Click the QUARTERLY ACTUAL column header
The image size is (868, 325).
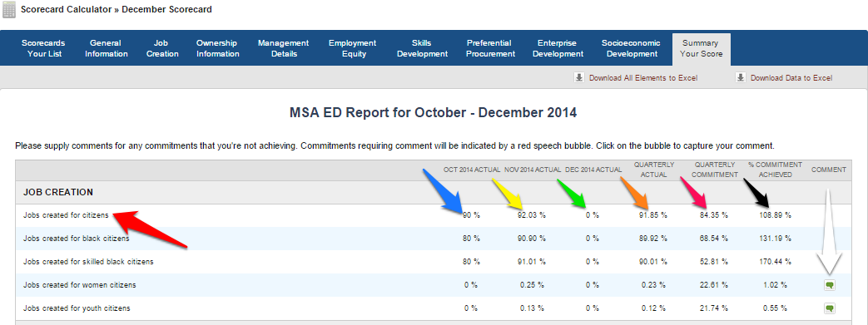pyautogui.click(x=654, y=170)
